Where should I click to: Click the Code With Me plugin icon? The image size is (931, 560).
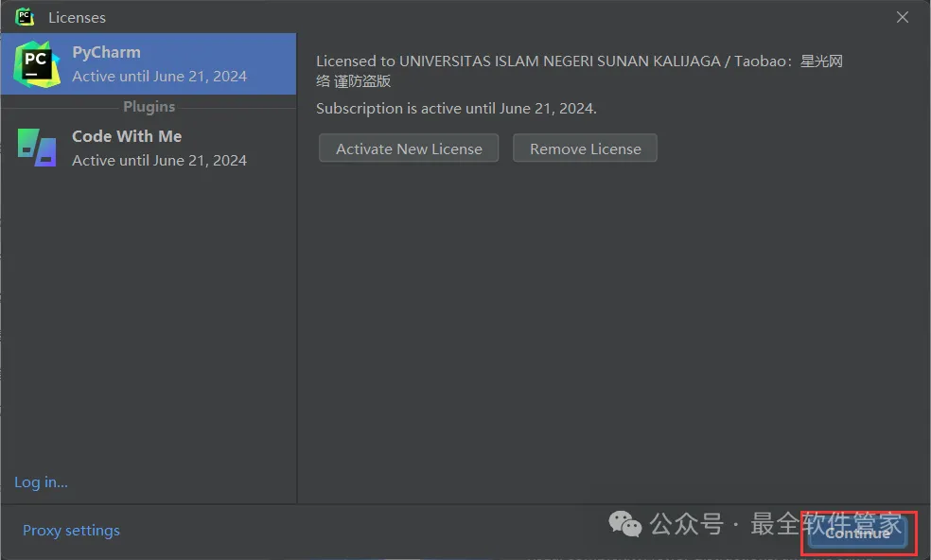click(37, 148)
